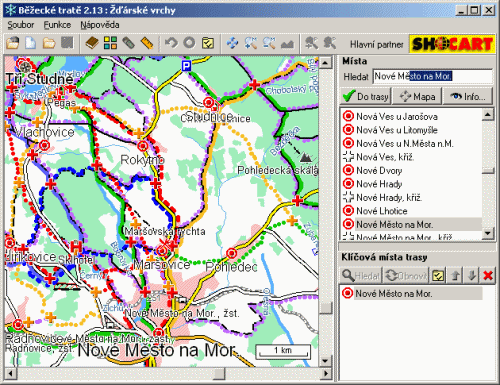Screen dimensions: 500x385
Task: Select the zoom in magnifier tool
Action: coord(251,43)
